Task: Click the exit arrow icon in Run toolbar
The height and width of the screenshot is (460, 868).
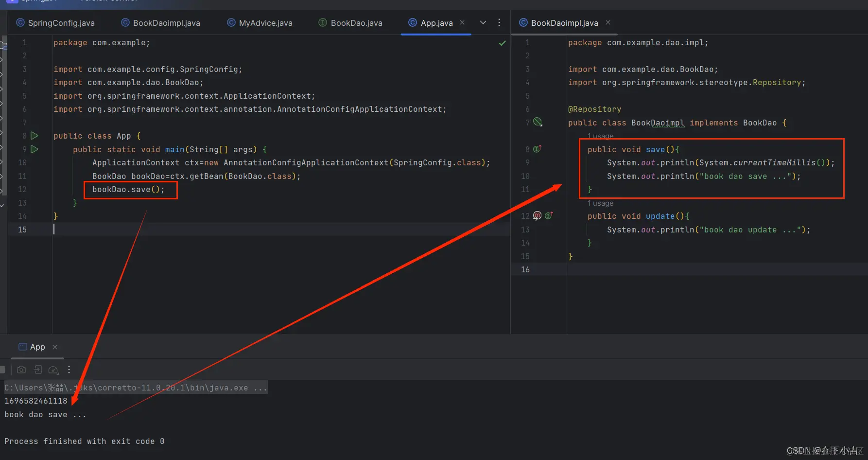Action: click(x=38, y=370)
